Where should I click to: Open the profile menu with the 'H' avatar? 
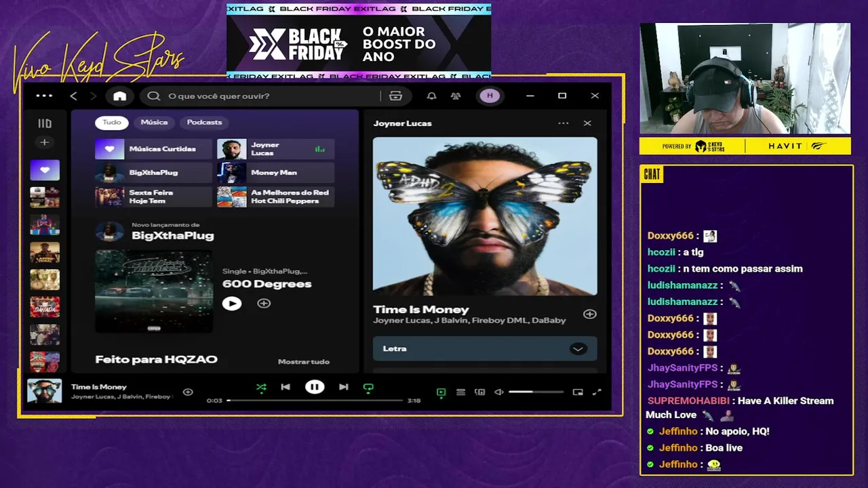490,96
